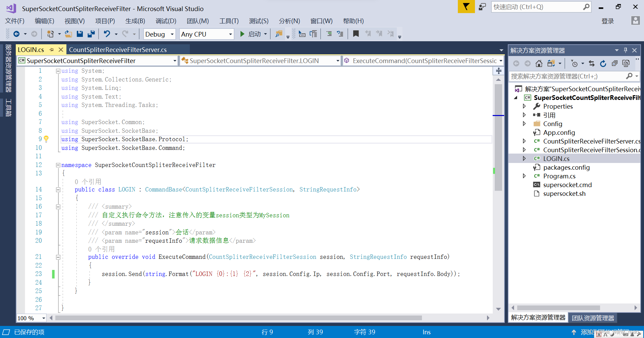The width and height of the screenshot is (644, 338).
Task: Open the Debug configuration dropdown
Action: click(160, 34)
